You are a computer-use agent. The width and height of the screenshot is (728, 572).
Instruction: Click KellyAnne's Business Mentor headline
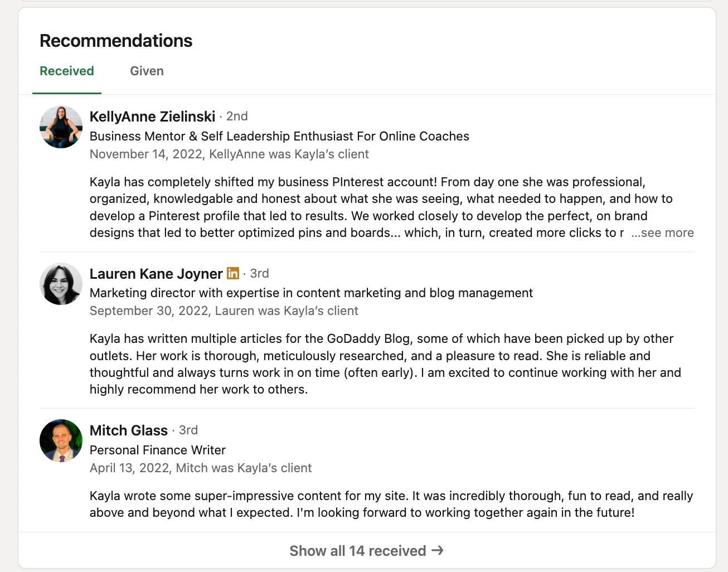(279, 136)
